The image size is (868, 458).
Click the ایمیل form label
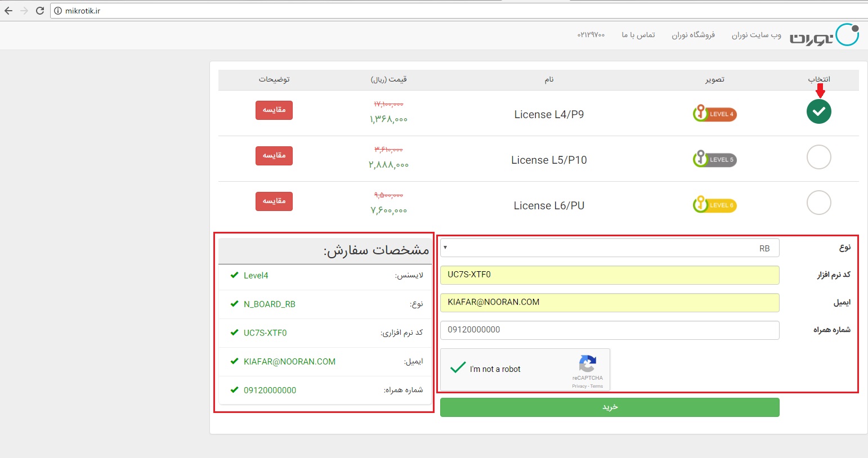(x=842, y=303)
